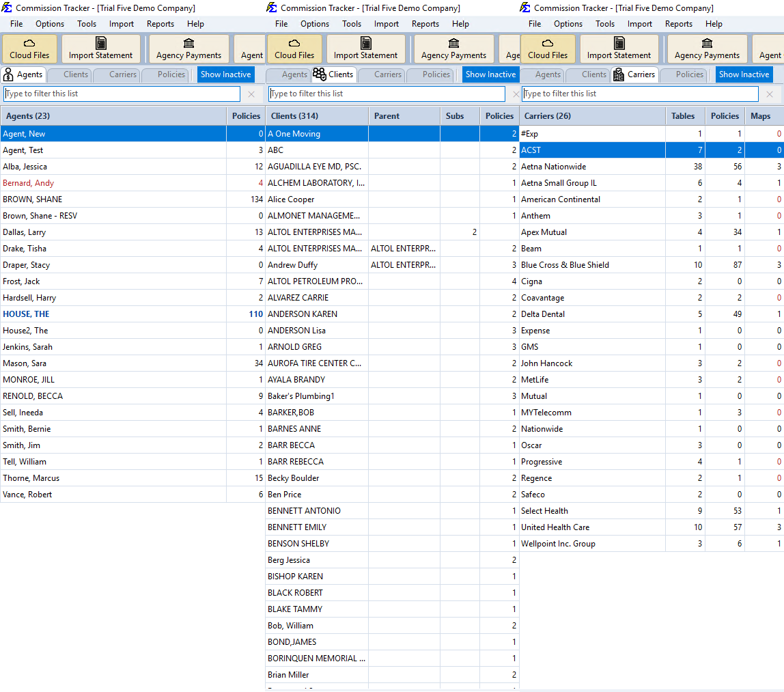Open Agency Payments in the Clients list window
784x692 pixels.
(x=453, y=49)
